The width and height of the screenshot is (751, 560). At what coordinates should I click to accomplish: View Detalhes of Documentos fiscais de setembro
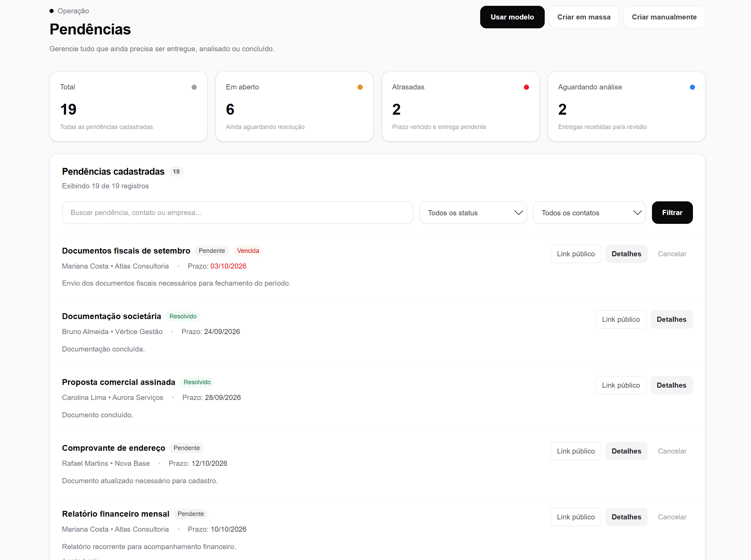tap(626, 254)
